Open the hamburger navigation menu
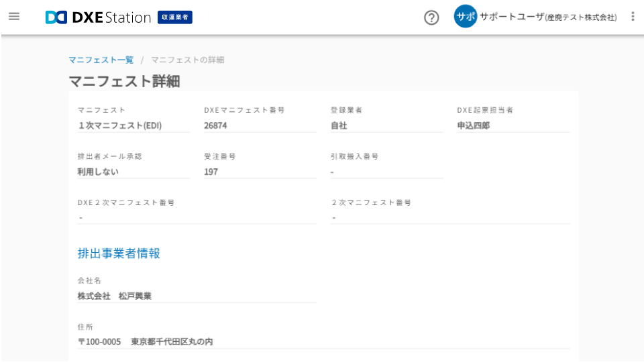Viewport: 644px width, 362px height. [14, 17]
